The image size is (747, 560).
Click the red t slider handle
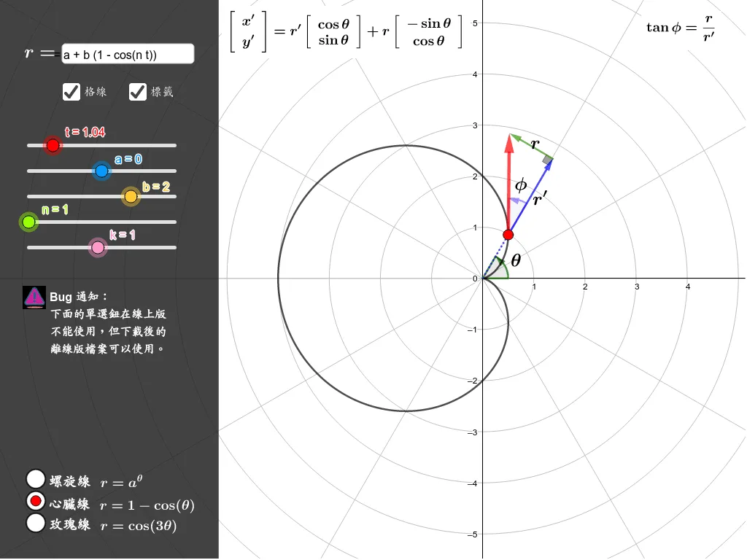pyautogui.click(x=53, y=145)
